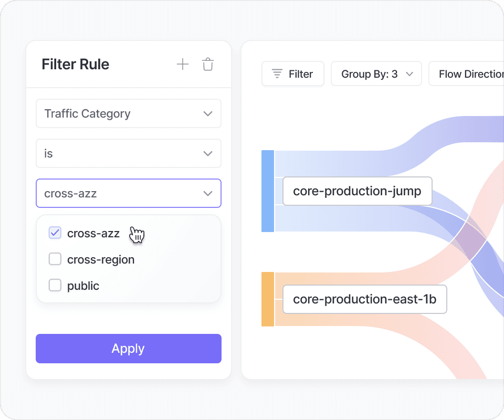Enable the cross-region checkbox
The image size is (504, 420).
[55, 259]
